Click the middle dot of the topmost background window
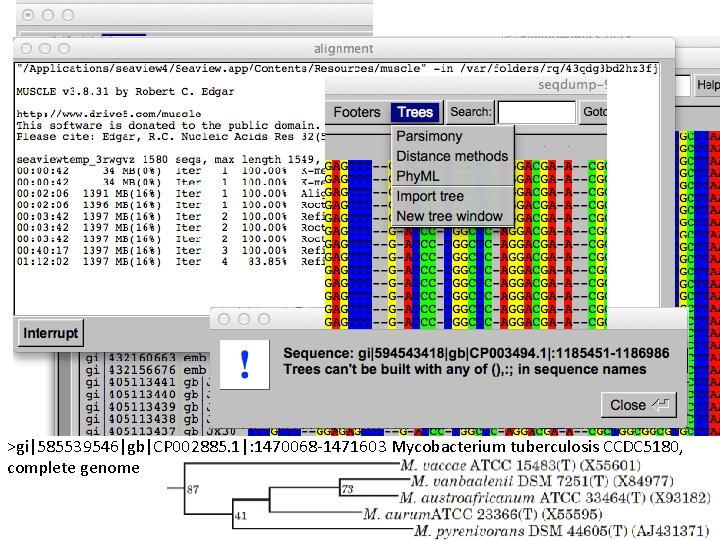 48,15
